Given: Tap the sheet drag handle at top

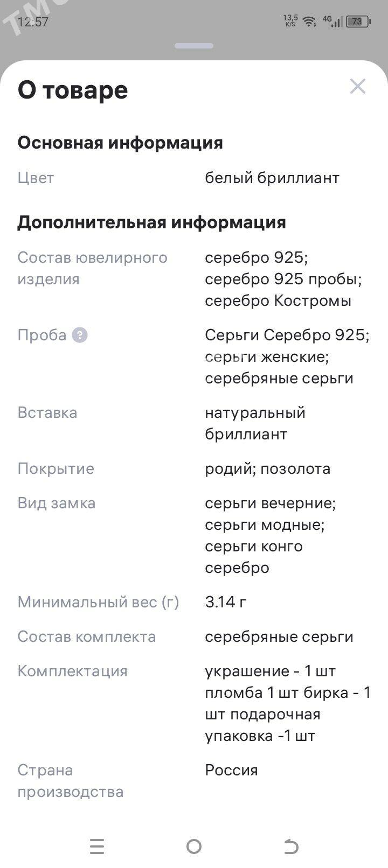Looking at the screenshot, I should 194,46.
